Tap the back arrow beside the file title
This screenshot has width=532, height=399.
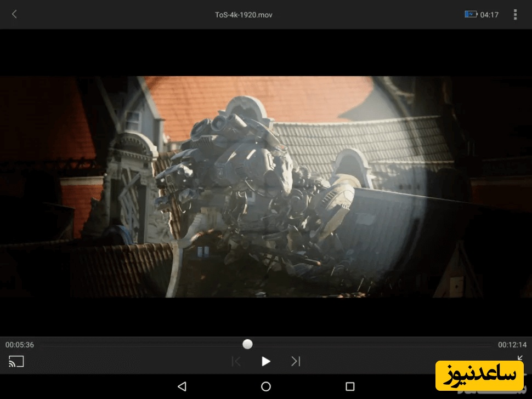[14, 14]
